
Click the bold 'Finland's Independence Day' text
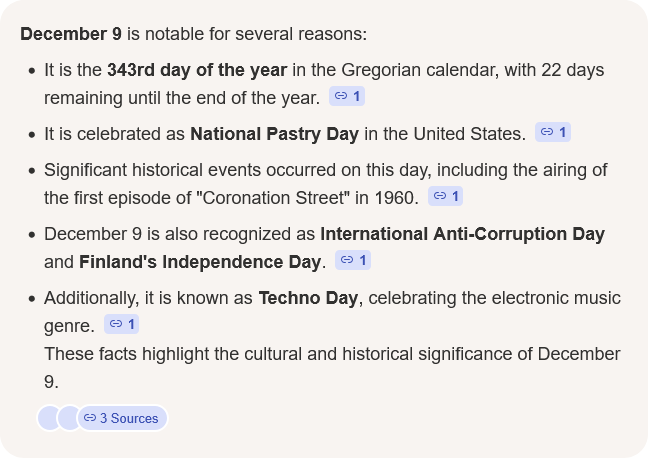[201, 263]
